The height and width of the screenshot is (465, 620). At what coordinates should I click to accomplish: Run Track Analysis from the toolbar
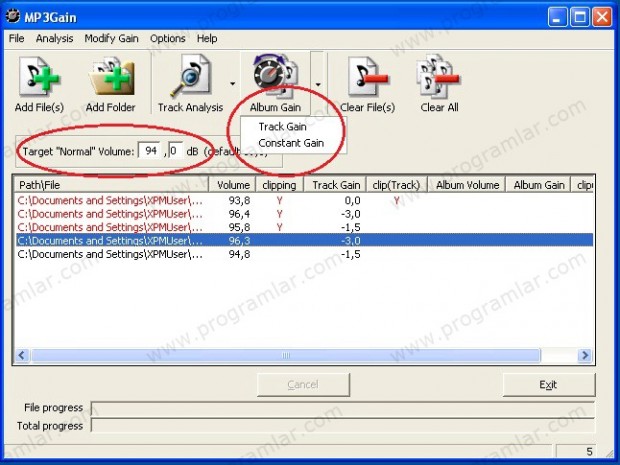(x=191, y=76)
